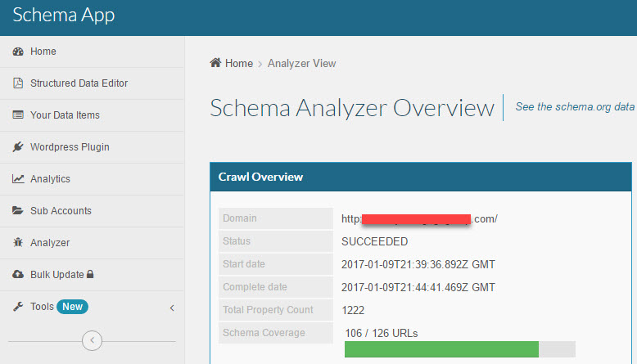The width and height of the screenshot is (637, 364).
Task: Click Analyzer View breadcrumb text
Action: [x=301, y=63]
